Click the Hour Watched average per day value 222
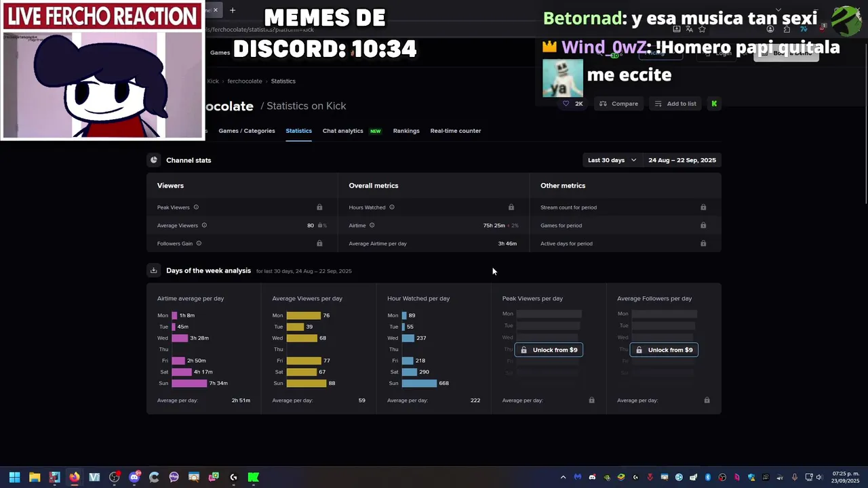 (475, 401)
